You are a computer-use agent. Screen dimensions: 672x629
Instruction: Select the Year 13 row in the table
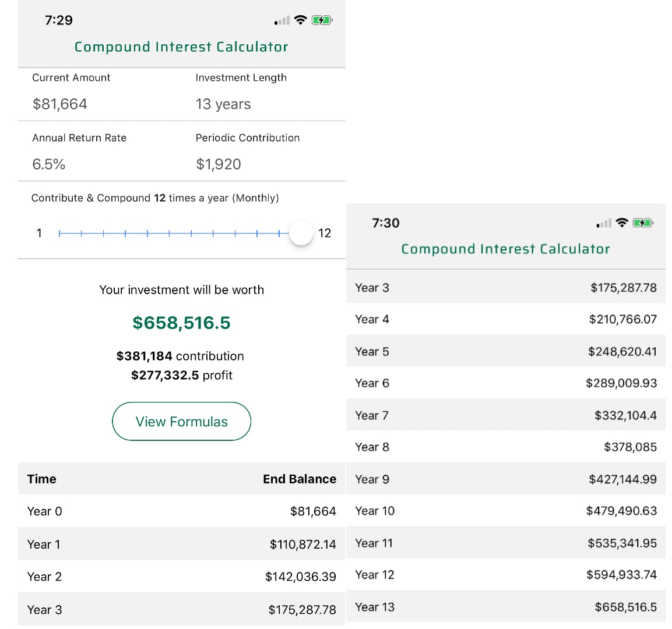pyautogui.click(x=505, y=607)
